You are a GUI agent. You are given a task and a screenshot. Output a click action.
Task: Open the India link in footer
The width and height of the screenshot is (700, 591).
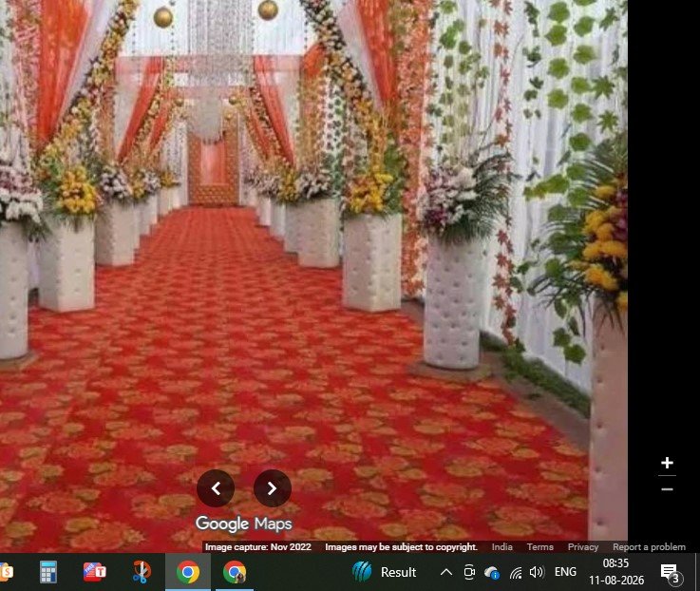tap(502, 546)
